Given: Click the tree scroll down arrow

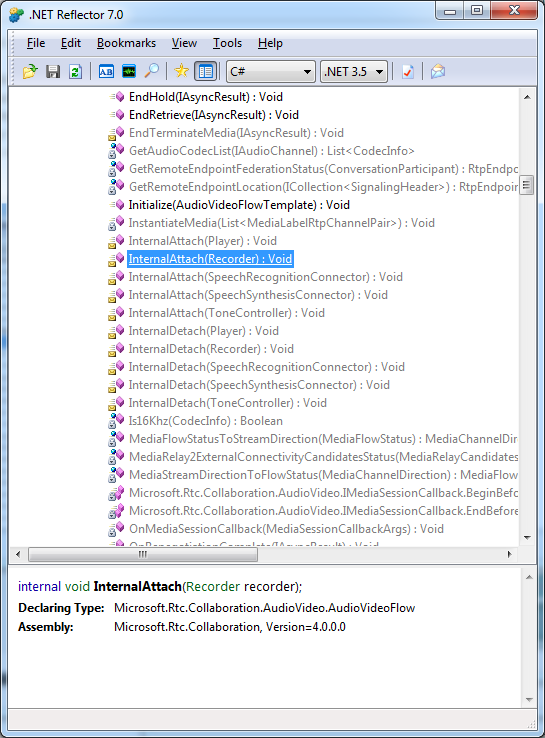Looking at the screenshot, I should pyautogui.click(x=527, y=537).
